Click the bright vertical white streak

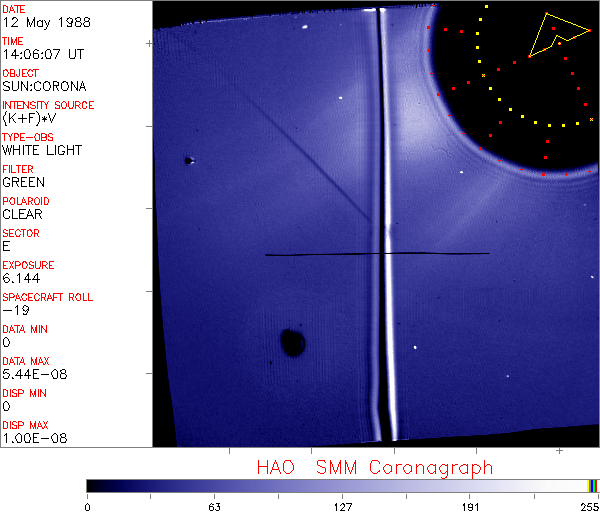point(387,226)
